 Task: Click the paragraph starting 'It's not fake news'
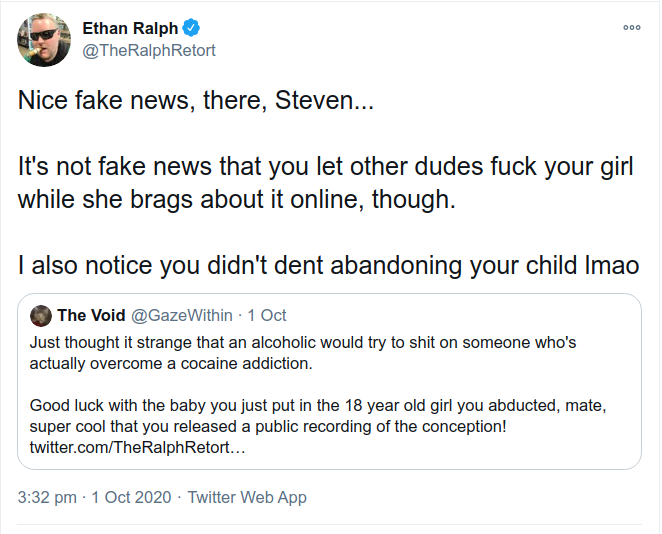click(326, 183)
